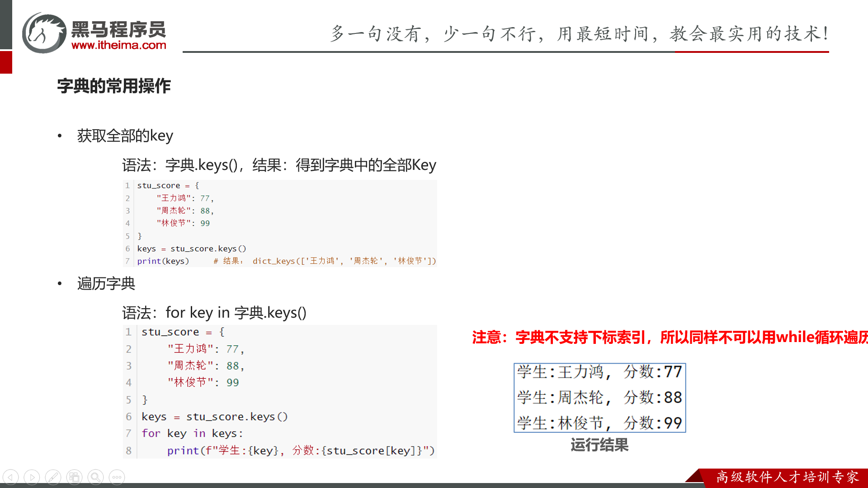Open the pen and laser pointer tools
The height and width of the screenshot is (488, 868).
click(53, 477)
